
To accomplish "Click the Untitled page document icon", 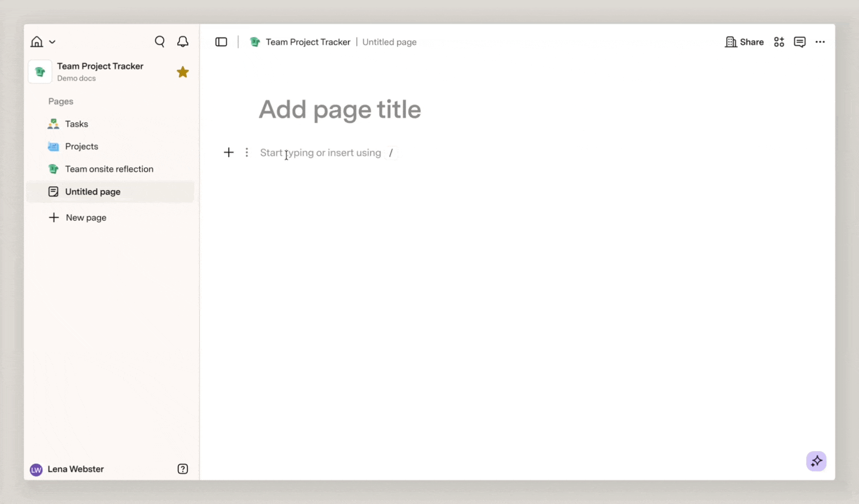I will [x=53, y=192].
